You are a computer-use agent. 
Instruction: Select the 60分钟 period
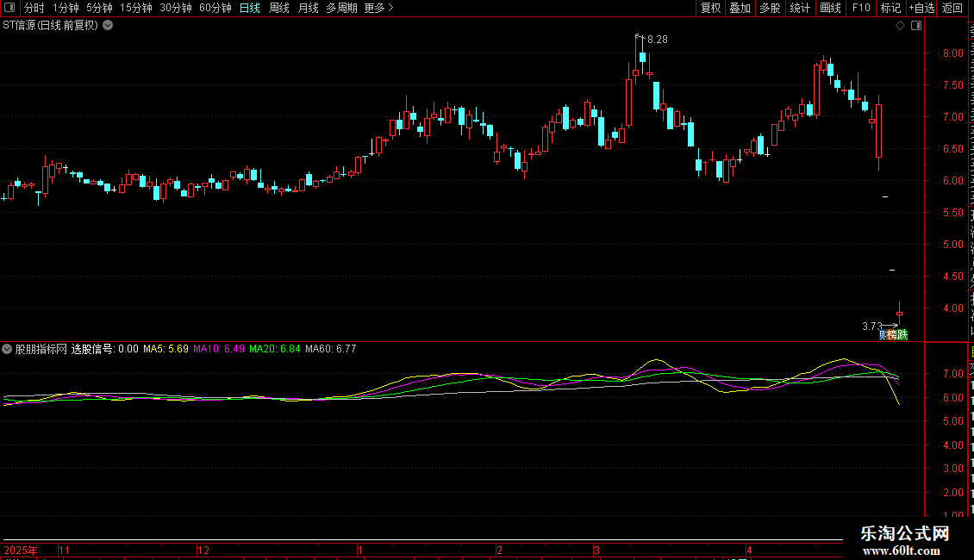(215, 8)
